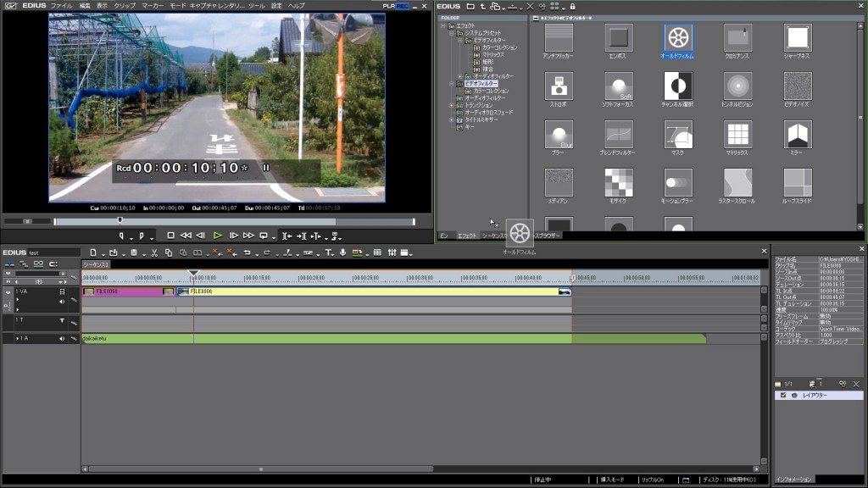The image size is (868, 488).
Task: Collapse the エフェクト root folder
Action: [442, 26]
